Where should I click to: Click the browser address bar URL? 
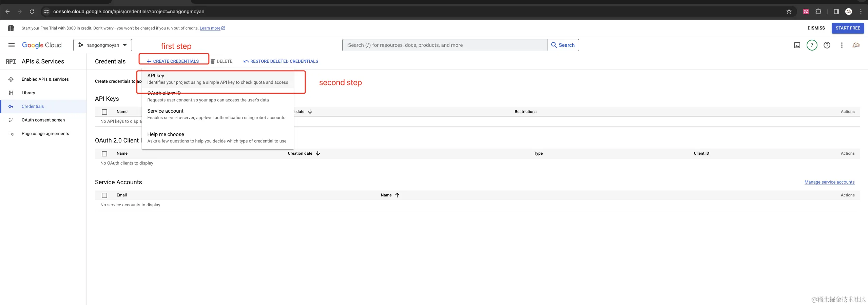[x=129, y=12]
